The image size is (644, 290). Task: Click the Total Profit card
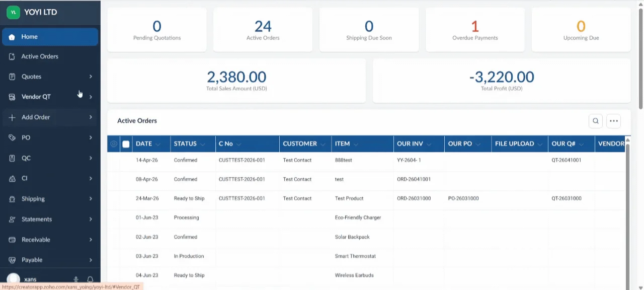502,81
